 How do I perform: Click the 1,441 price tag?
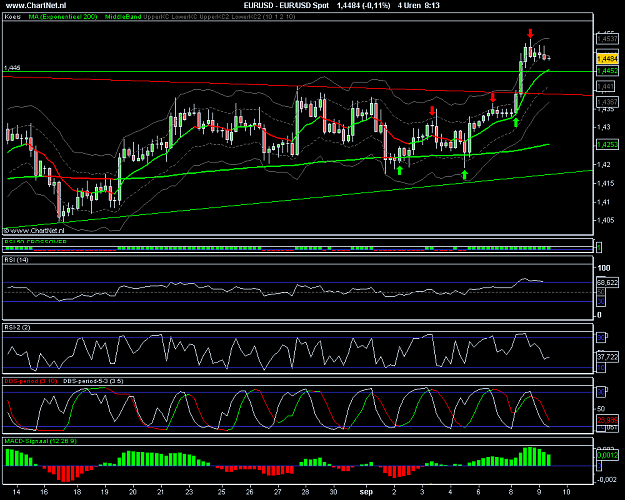click(x=606, y=86)
